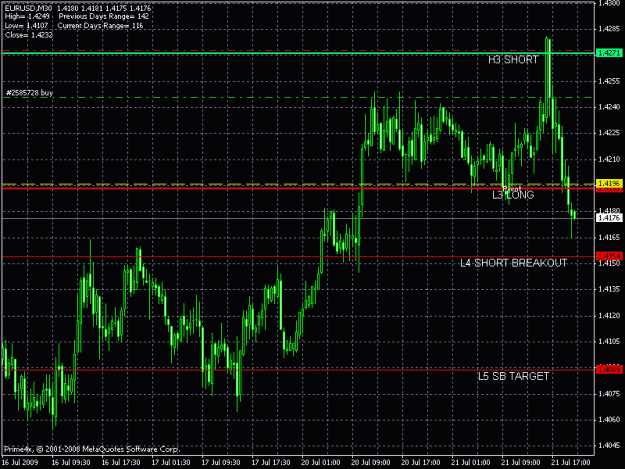Click 1.4240 on the price scale
Screen dimensions: 625x469
[609, 107]
